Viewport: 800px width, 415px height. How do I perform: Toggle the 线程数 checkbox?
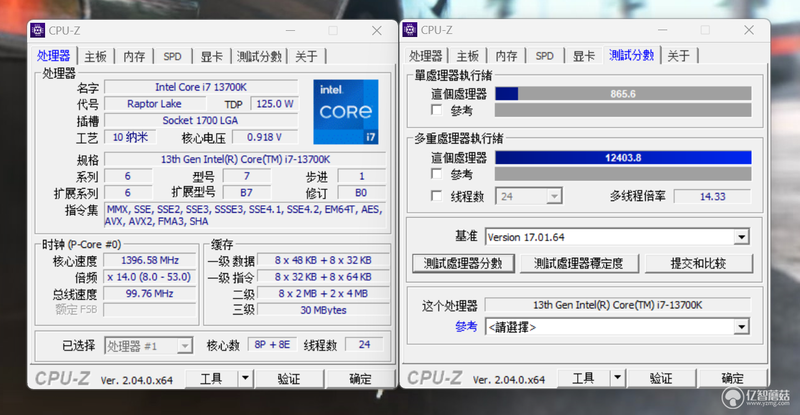coord(437,196)
